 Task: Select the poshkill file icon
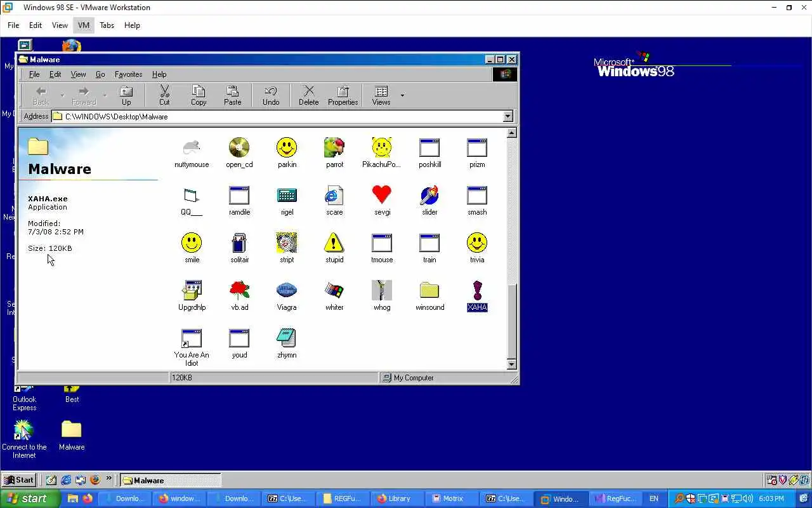click(x=429, y=147)
